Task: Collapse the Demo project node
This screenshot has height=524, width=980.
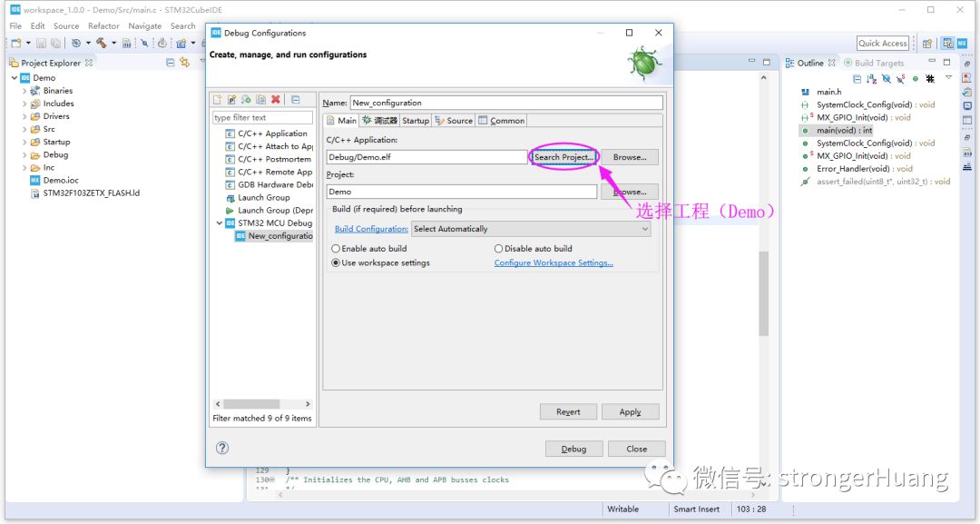Action: tap(15, 78)
